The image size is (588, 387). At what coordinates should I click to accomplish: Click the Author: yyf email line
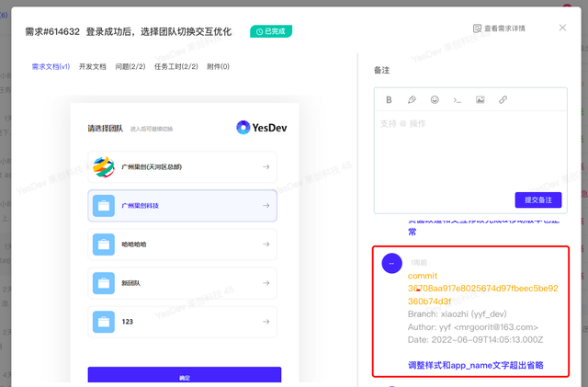click(x=473, y=327)
